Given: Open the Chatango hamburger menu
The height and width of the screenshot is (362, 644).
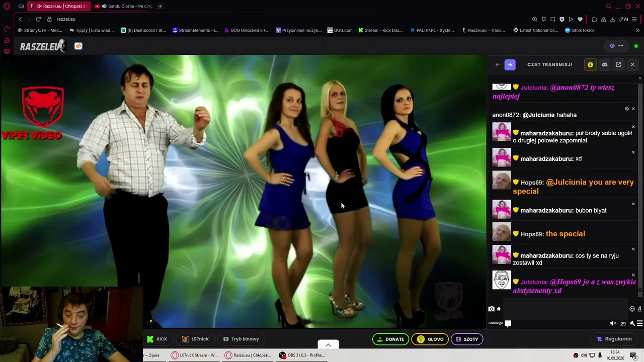Looking at the screenshot, I should pos(640,323).
